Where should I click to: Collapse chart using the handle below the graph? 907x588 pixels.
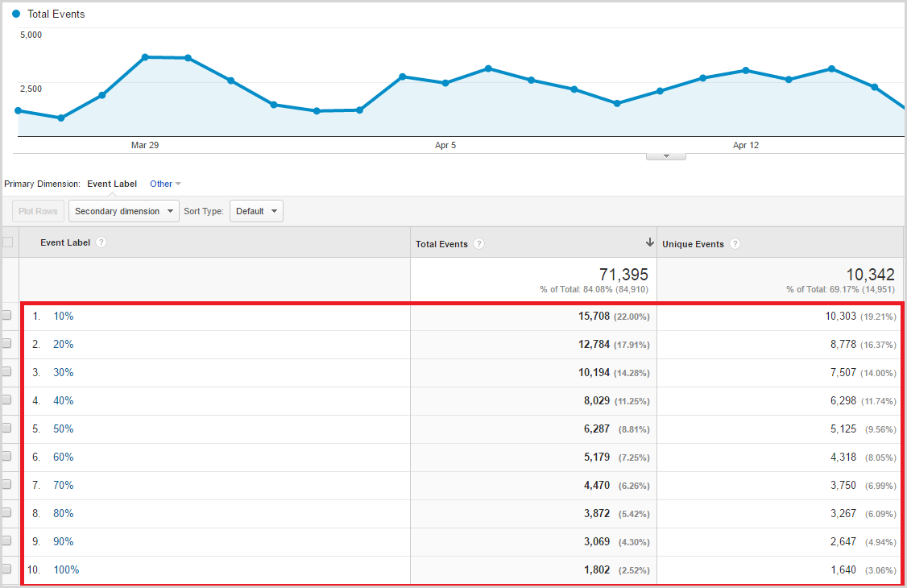tap(665, 155)
